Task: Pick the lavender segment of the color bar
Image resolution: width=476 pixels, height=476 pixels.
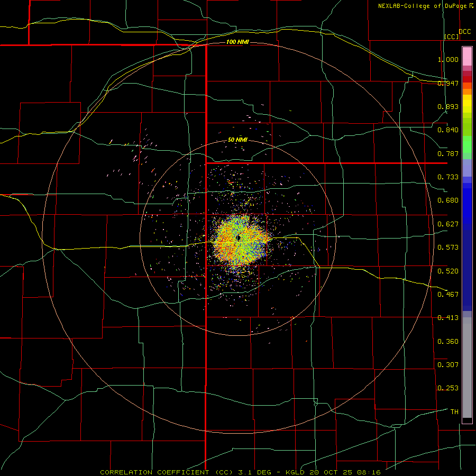Action: [x=467, y=168]
